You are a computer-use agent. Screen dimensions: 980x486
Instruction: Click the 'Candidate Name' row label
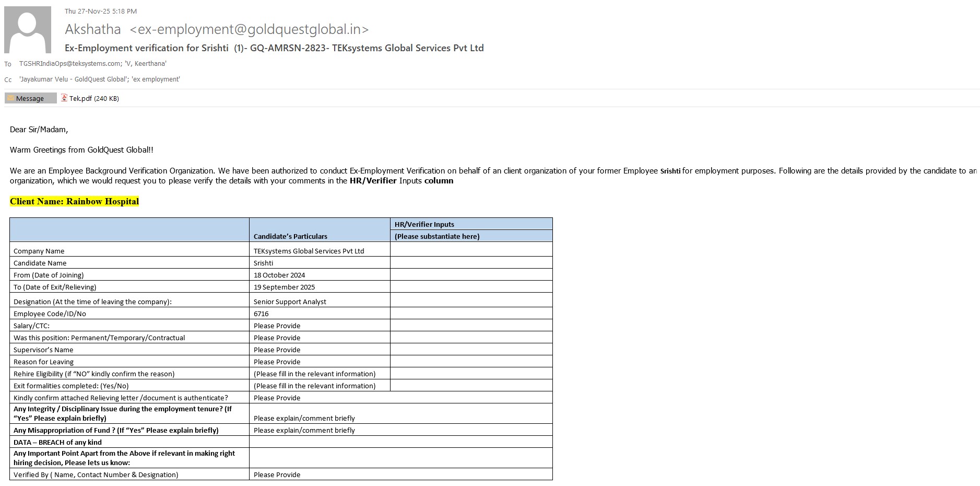[x=40, y=263]
